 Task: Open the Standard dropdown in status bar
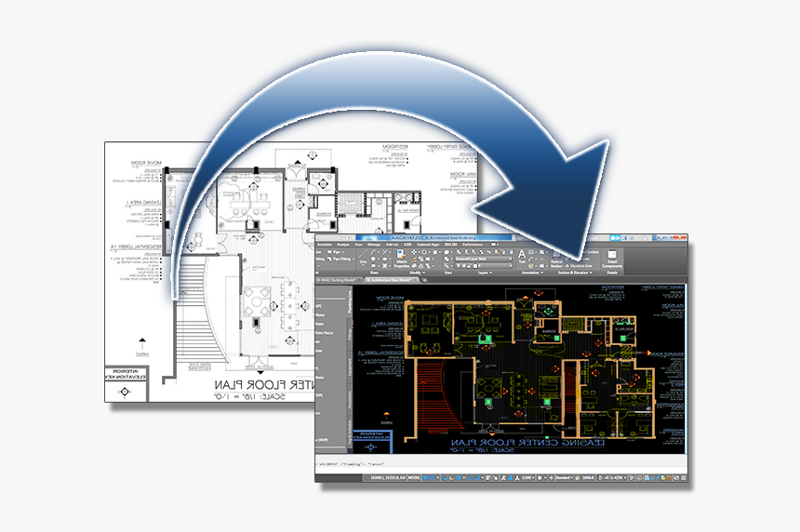(564, 478)
